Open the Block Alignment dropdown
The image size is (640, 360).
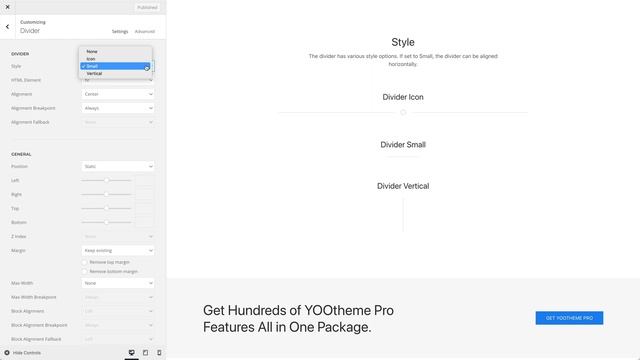coord(118,311)
